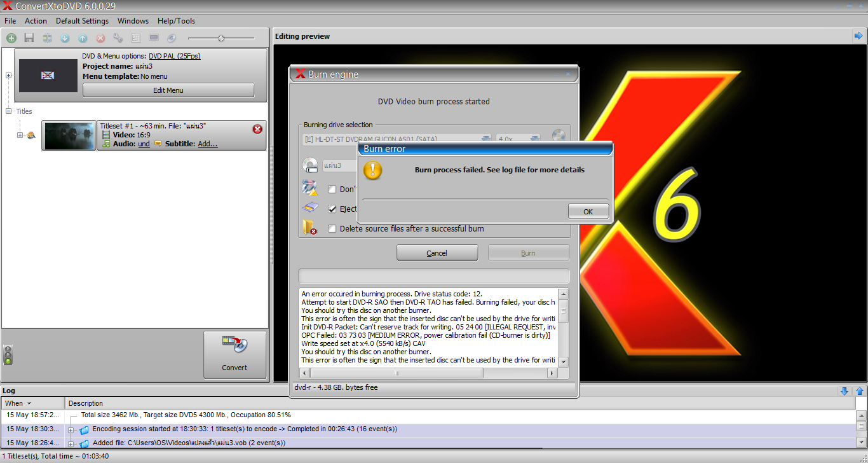Image resolution: width=868 pixels, height=463 pixels.
Task: Click the green Add file toolbar icon
Action: 11,38
